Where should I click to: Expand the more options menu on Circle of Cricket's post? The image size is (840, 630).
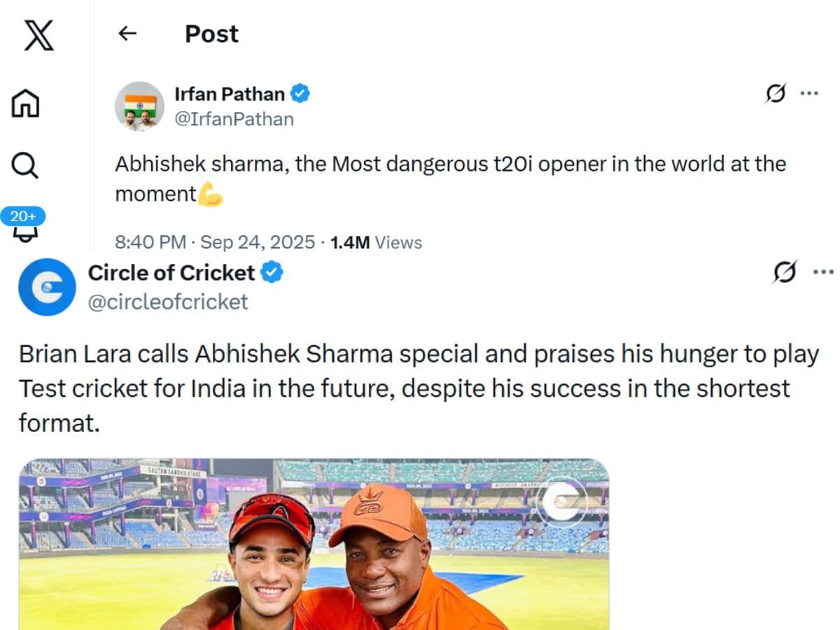click(823, 272)
